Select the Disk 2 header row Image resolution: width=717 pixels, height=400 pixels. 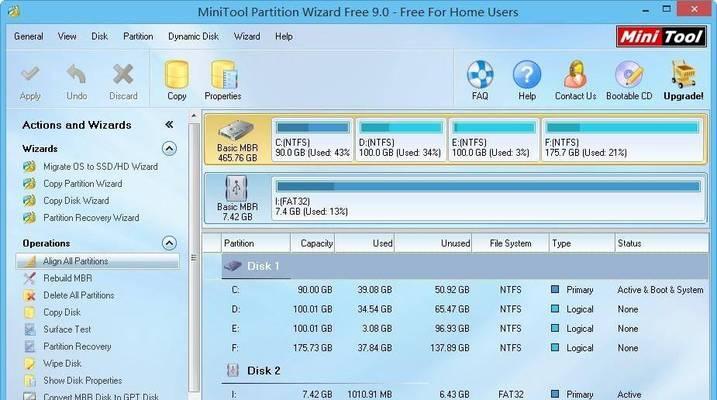[x=465, y=371]
